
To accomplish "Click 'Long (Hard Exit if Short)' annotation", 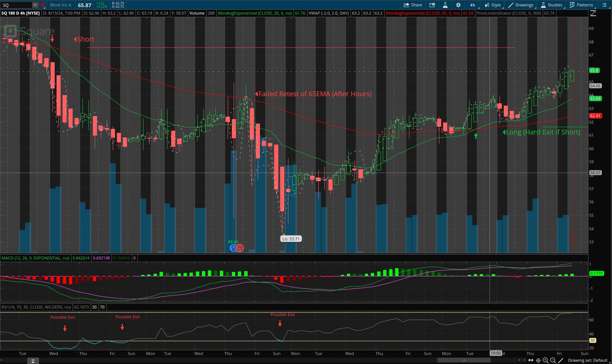I will (541, 132).
